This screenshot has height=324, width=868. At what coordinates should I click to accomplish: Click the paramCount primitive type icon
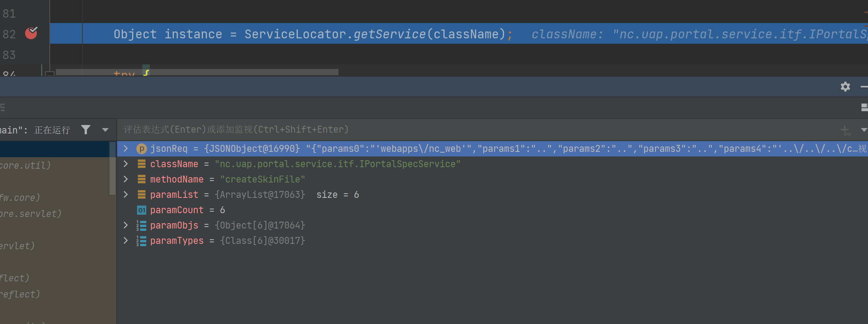tap(142, 210)
